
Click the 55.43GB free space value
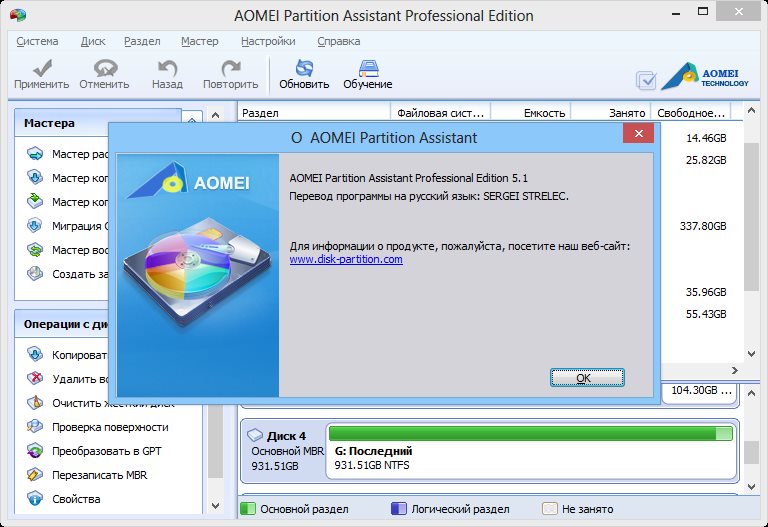click(706, 314)
